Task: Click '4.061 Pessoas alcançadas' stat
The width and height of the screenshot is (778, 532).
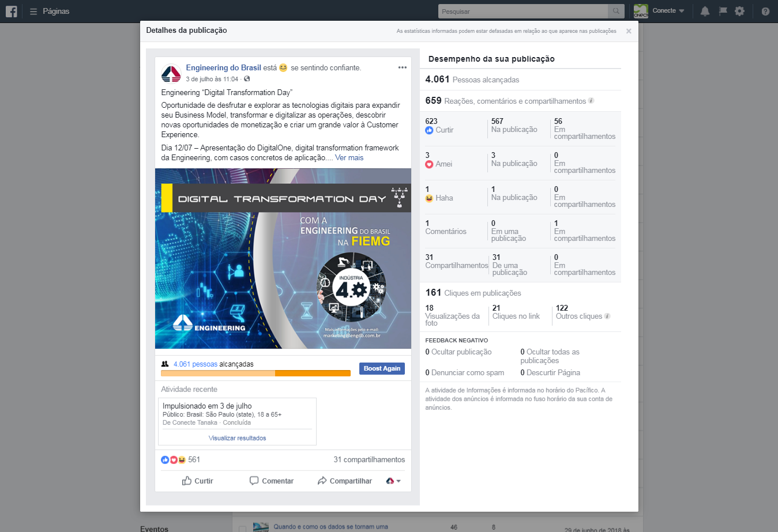Action: 472,80
